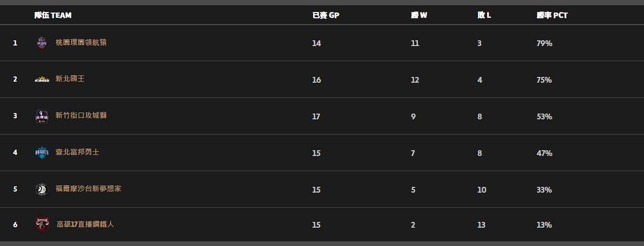The width and height of the screenshot is (644, 246).
Task: Open the 新竹街口攻城獅 team link
Action: pyautogui.click(x=81, y=116)
